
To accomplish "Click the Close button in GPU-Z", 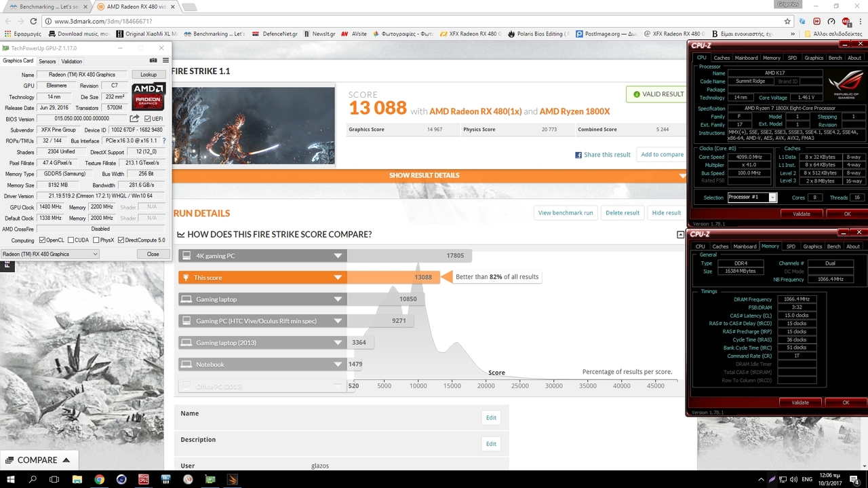I will pyautogui.click(x=153, y=254).
